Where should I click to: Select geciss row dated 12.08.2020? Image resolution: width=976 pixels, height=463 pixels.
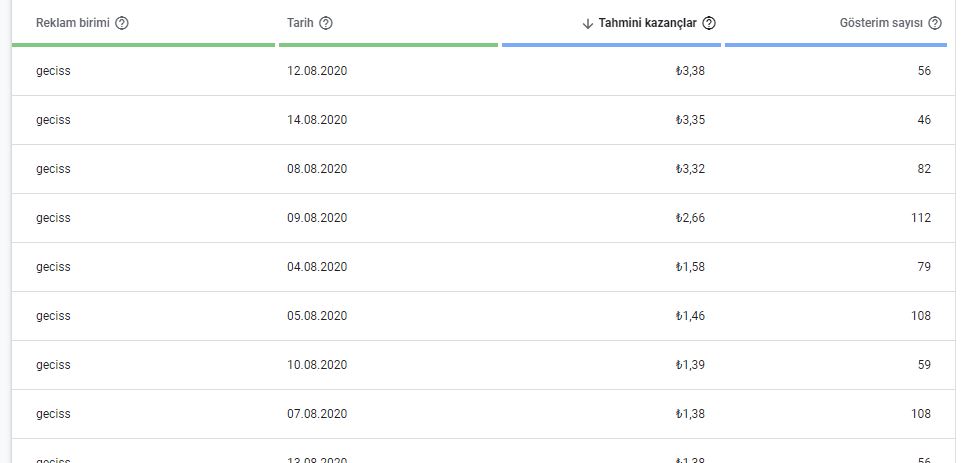pos(483,71)
